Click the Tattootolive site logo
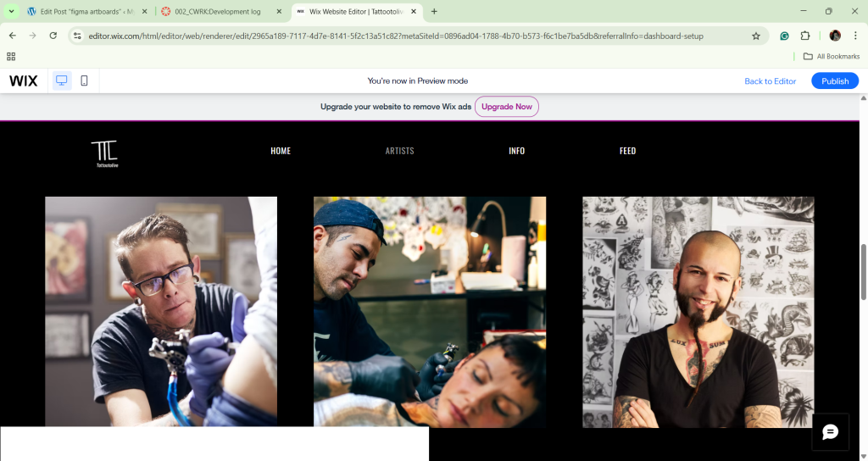This screenshot has width=868, height=461. point(104,153)
